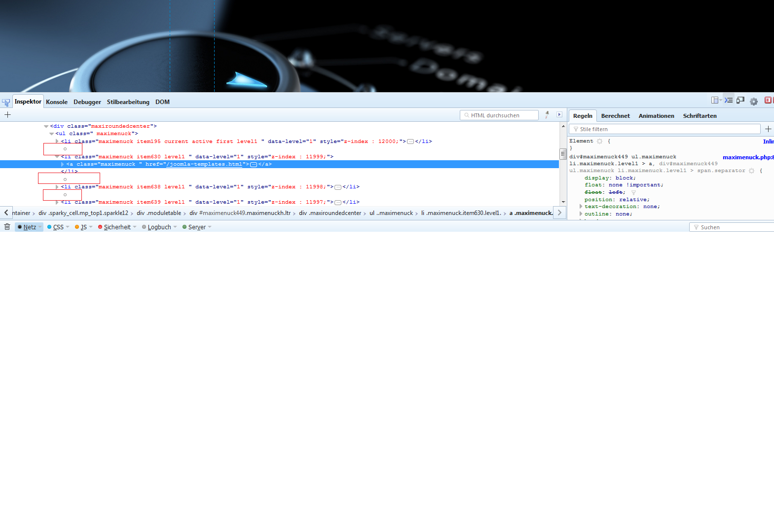This screenshot has height=532, width=774.
Task: Clear console with trash icon
Action: [7, 227]
